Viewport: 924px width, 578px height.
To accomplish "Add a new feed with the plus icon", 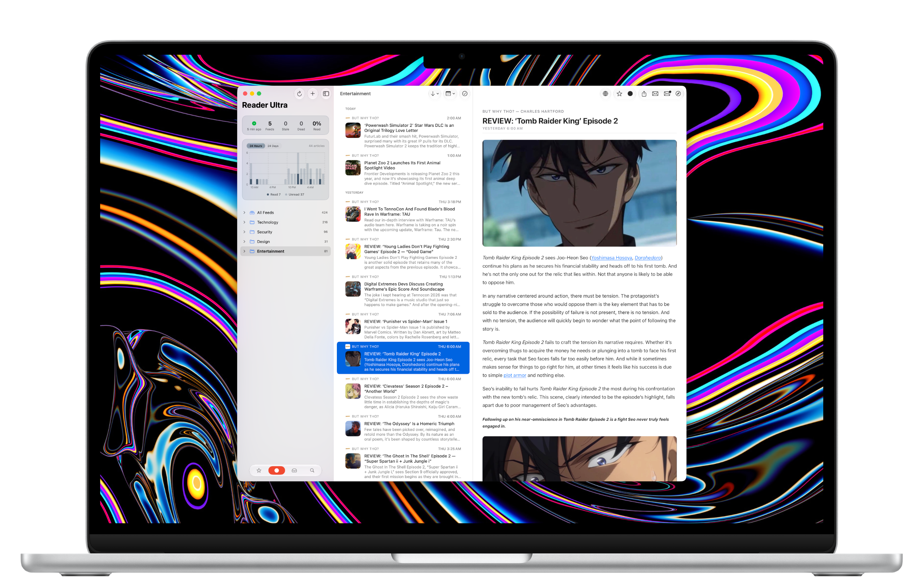I will [x=312, y=94].
